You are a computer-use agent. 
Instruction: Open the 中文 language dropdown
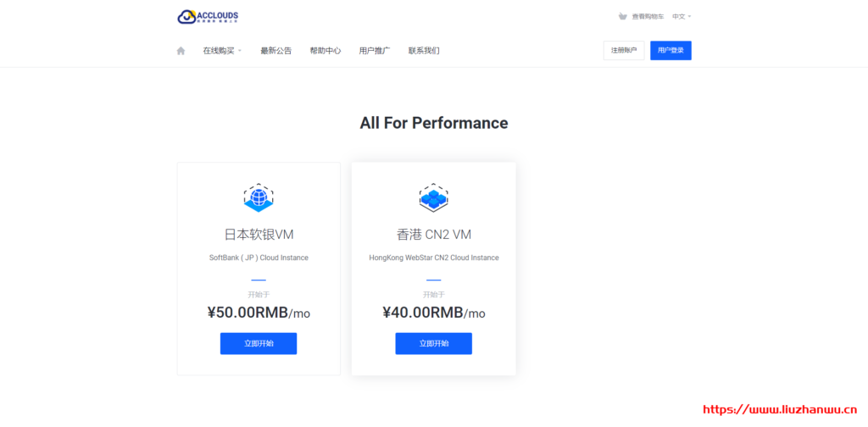coord(682,16)
